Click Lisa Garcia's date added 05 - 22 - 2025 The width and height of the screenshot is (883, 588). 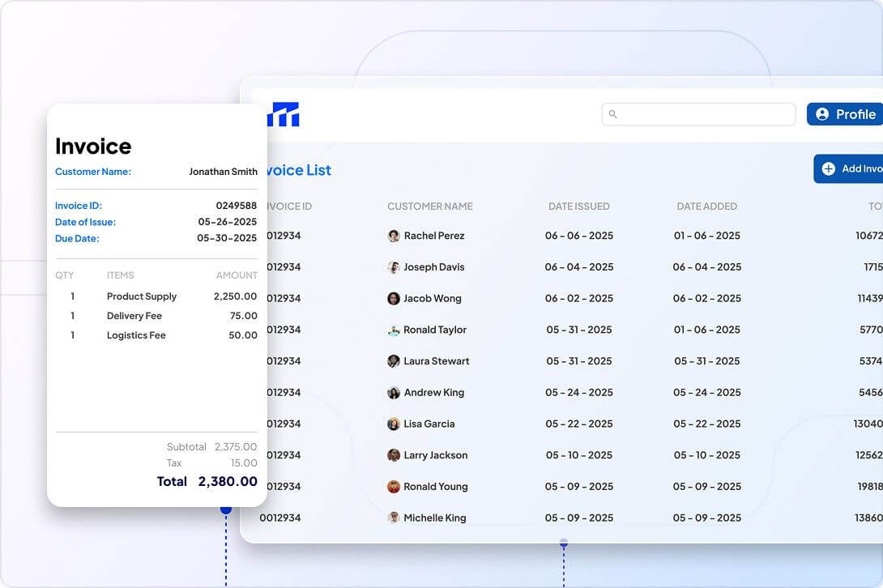706,424
